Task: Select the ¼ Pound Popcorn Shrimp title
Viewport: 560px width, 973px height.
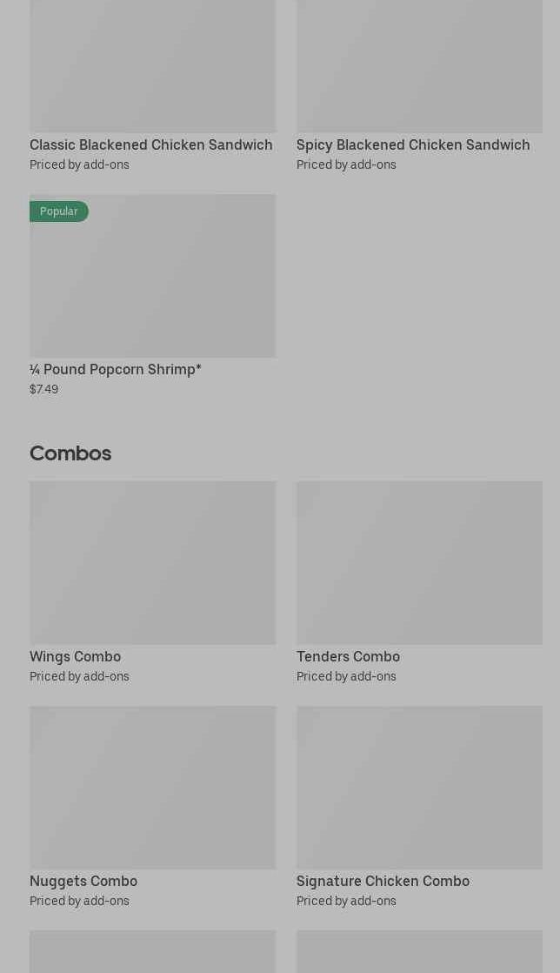Action: coord(116,369)
